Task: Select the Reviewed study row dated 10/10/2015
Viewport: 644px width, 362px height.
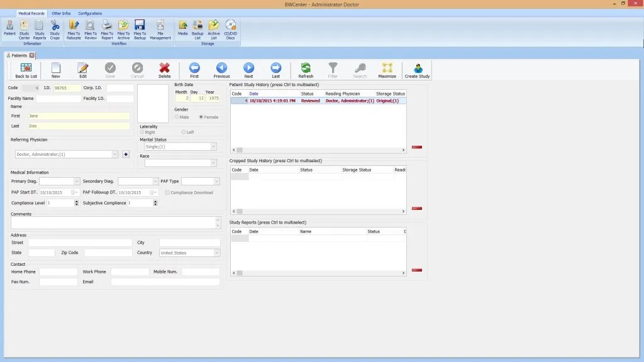Action: pyautogui.click(x=318, y=101)
